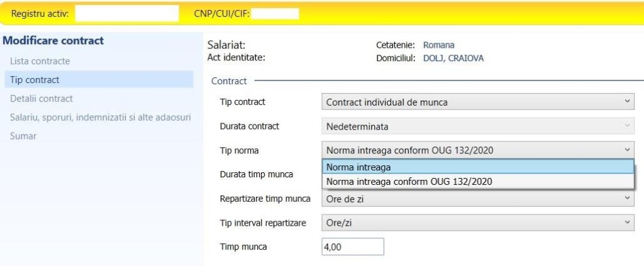The height and width of the screenshot is (266, 644).
Task: Click the Tip norma selected value box
Action: [x=472, y=150]
